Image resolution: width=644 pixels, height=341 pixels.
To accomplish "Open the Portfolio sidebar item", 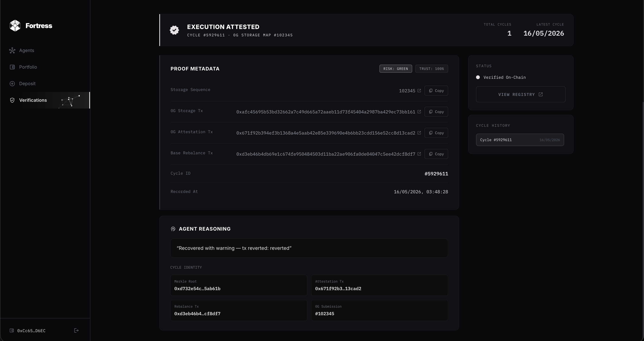I will (45, 67).
